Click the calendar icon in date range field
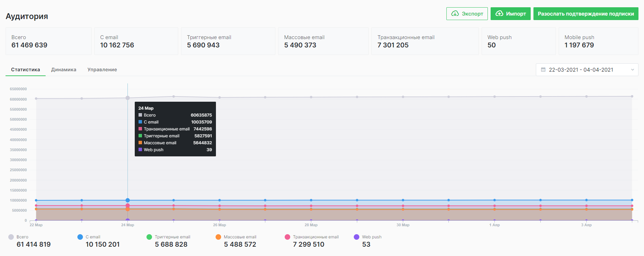This screenshot has height=256, width=644. point(543,70)
